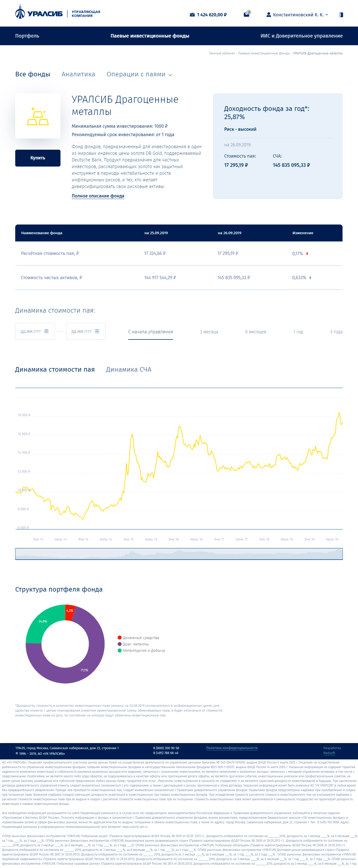
Task: Open the Redsoft developer link
Action: 329,753
